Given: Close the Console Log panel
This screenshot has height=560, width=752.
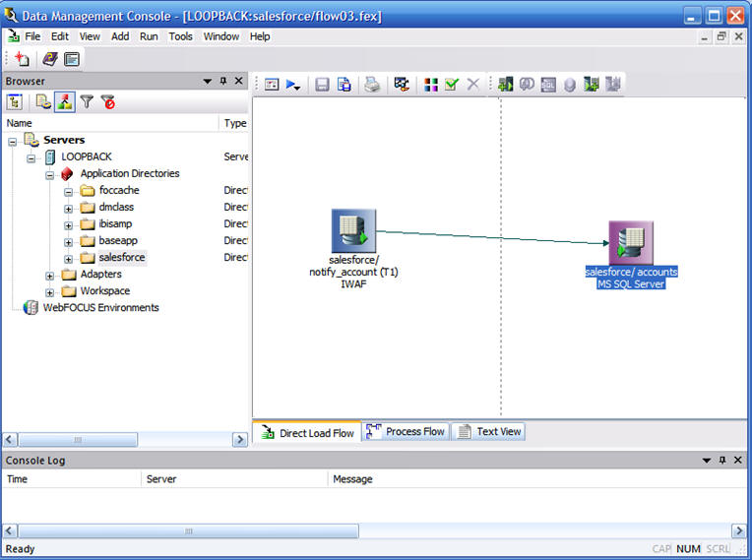Looking at the screenshot, I should [x=737, y=460].
